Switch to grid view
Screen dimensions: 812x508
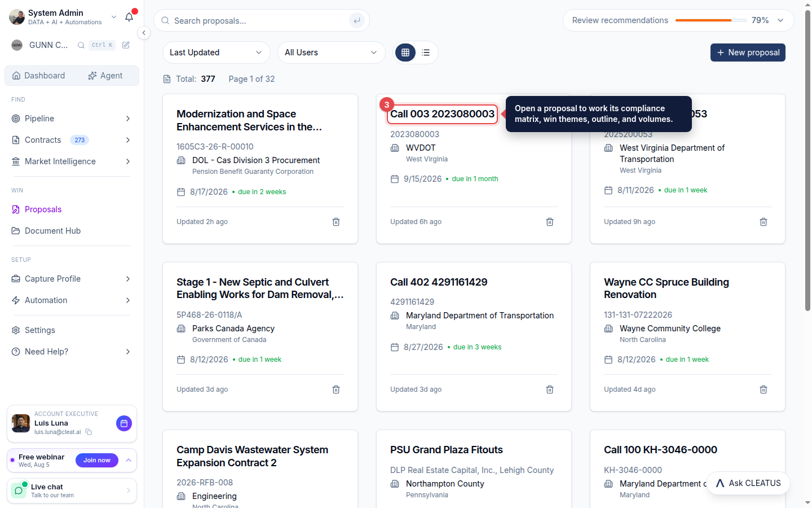[x=405, y=52]
